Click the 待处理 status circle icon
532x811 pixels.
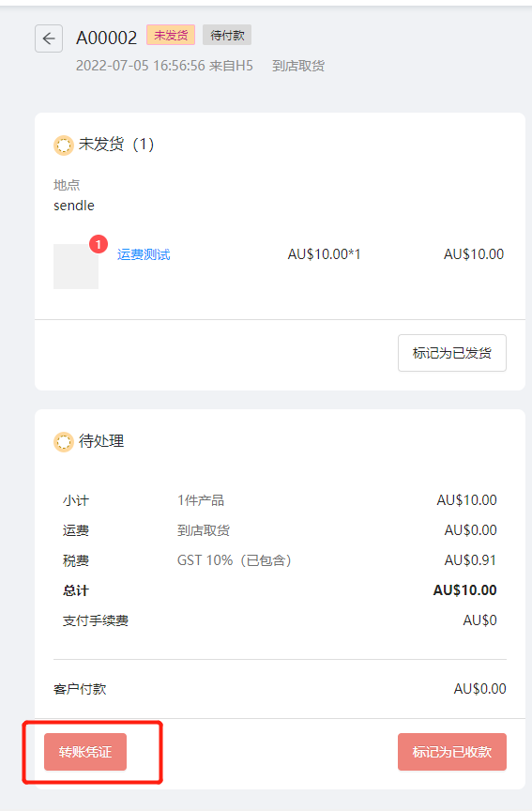(x=64, y=442)
